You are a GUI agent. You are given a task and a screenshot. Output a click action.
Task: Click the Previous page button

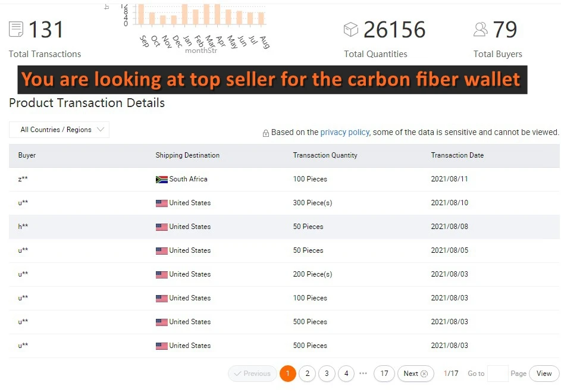(252, 374)
